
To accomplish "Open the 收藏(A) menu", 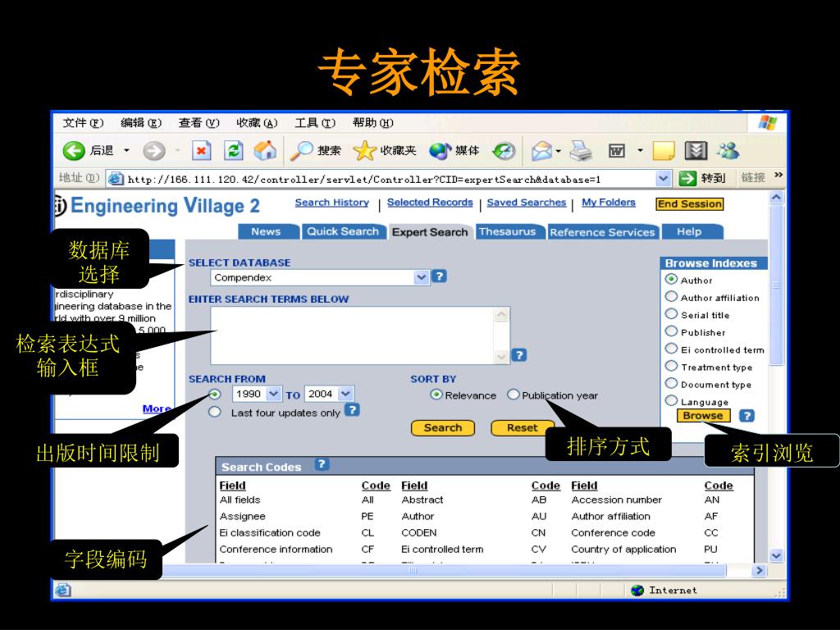I will (257, 123).
